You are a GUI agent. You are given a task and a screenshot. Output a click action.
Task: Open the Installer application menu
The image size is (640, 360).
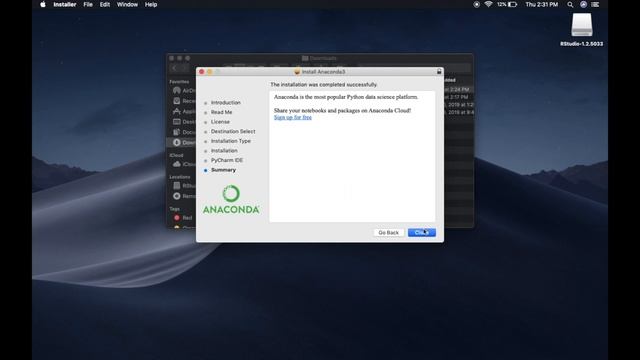(x=64, y=4)
